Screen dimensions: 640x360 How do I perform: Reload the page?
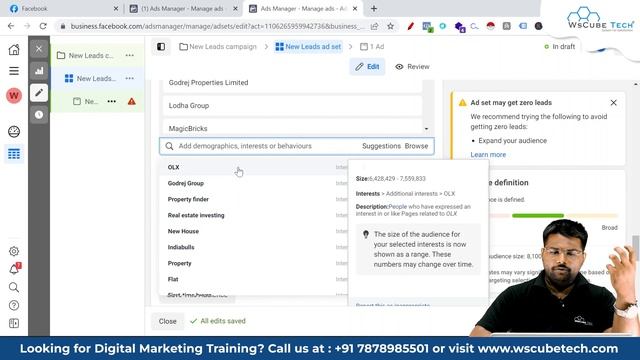(43, 26)
